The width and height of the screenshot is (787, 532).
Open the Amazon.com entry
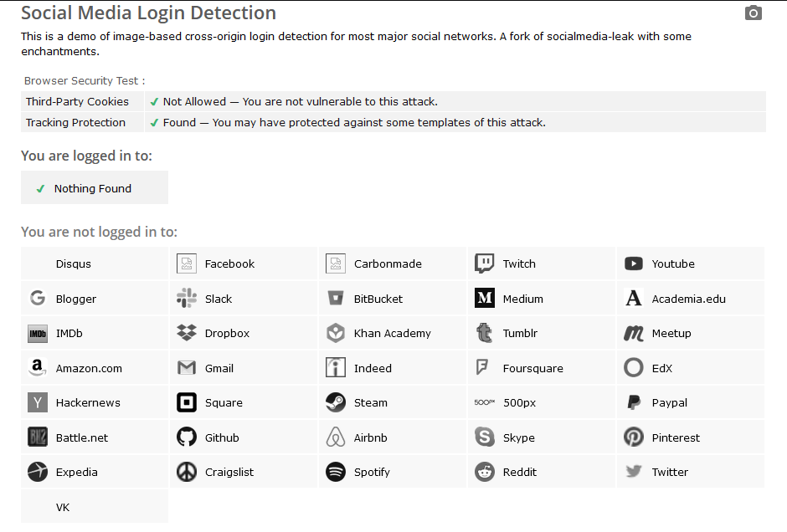89,368
